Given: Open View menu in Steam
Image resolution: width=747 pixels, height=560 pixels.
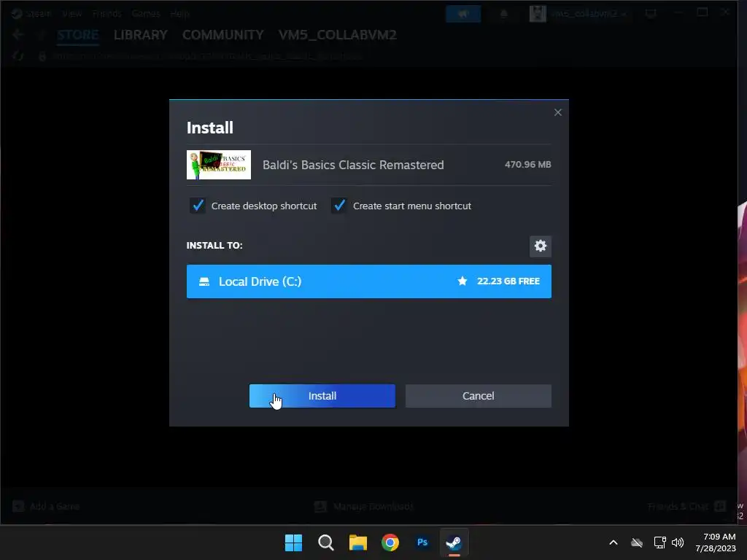Looking at the screenshot, I should 72,13.
